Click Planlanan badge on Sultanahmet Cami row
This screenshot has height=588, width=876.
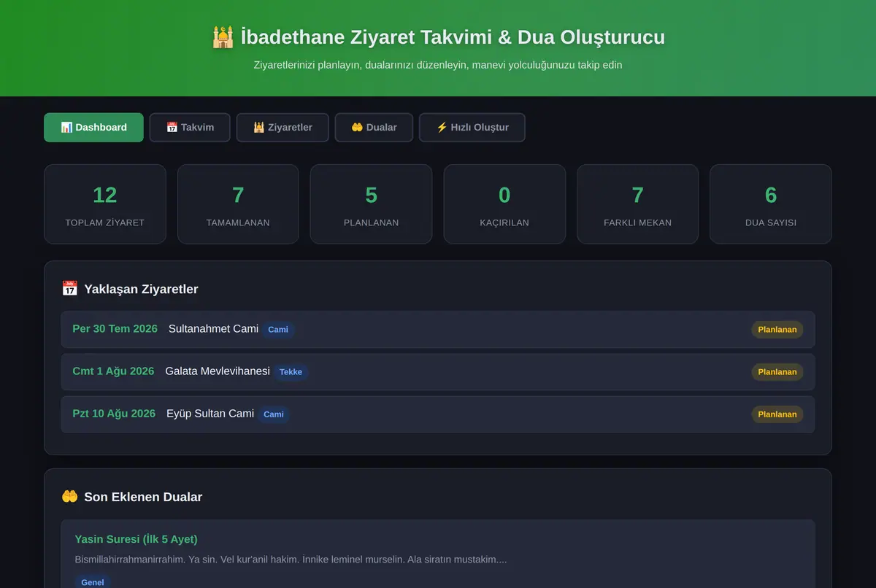777,330
